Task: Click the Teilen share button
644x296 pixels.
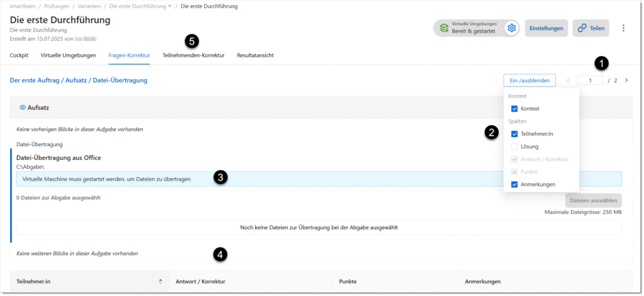Action: click(x=591, y=28)
